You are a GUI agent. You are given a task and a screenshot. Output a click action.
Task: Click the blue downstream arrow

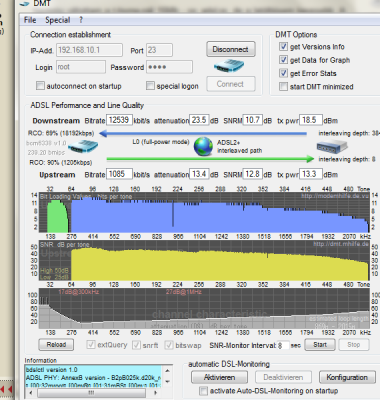pyautogui.click(x=203, y=134)
